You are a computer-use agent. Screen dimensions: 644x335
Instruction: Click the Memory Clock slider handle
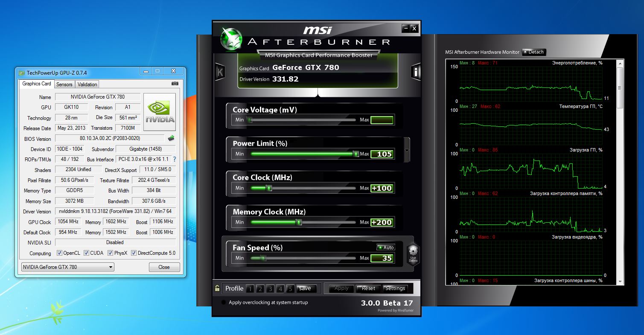coord(299,222)
